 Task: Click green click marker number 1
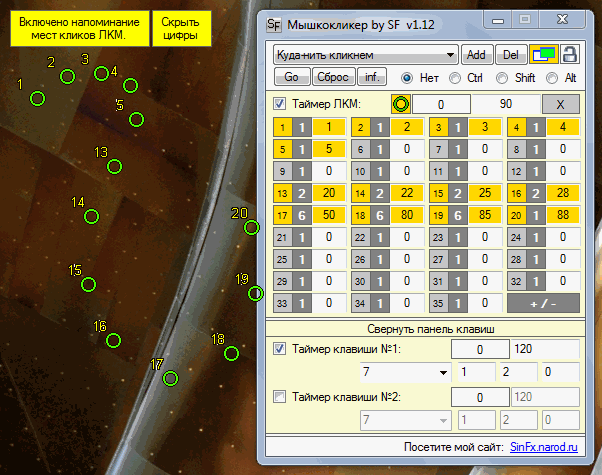[37, 98]
